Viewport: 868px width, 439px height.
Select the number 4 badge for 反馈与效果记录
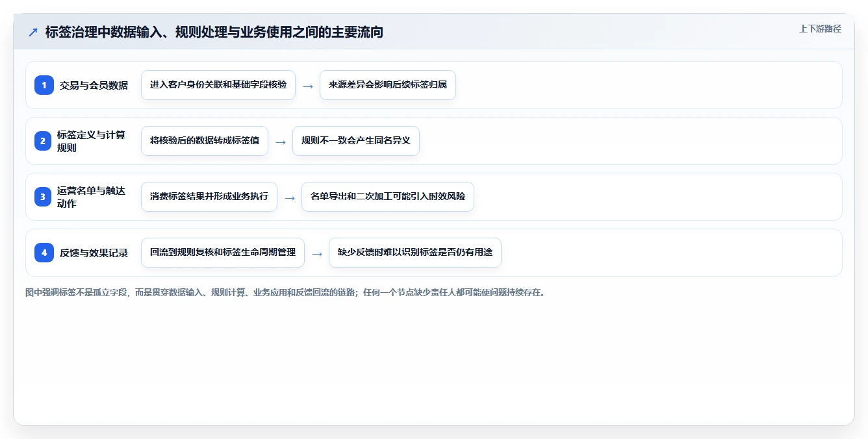click(x=44, y=253)
